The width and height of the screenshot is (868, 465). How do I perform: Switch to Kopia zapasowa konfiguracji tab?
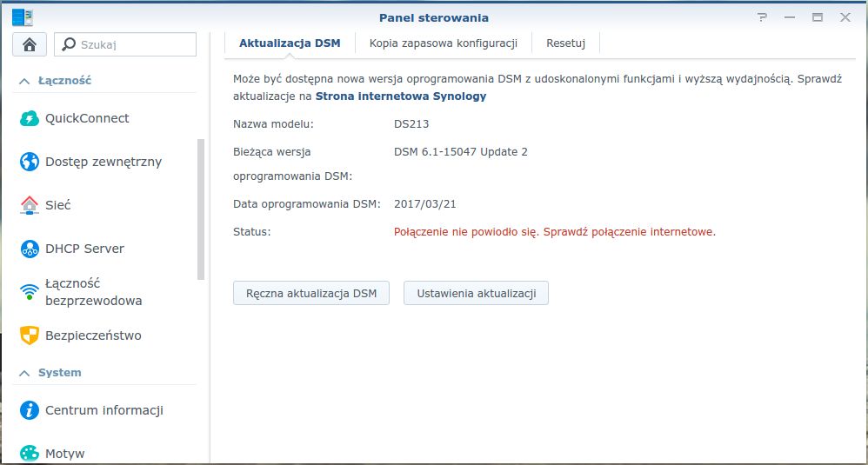point(444,43)
